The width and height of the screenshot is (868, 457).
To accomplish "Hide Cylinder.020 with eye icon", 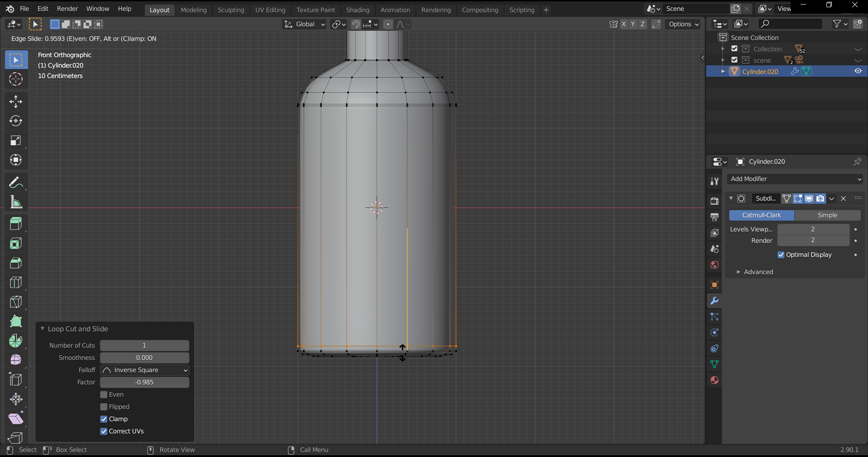I will coord(858,71).
